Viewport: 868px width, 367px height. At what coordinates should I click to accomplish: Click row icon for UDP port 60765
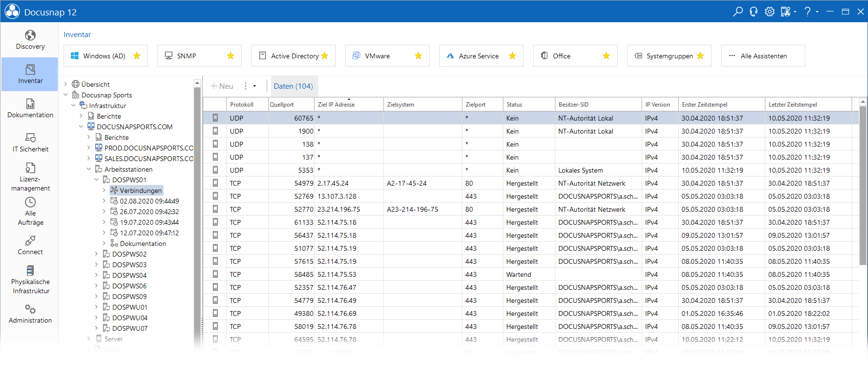pyautogui.click(x=215, y=118)
